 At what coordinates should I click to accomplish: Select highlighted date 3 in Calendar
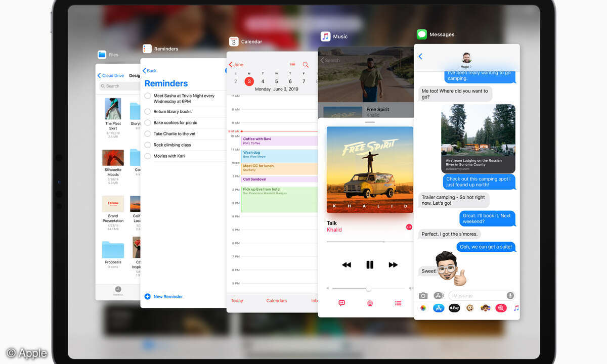click(x=249, y=81)
